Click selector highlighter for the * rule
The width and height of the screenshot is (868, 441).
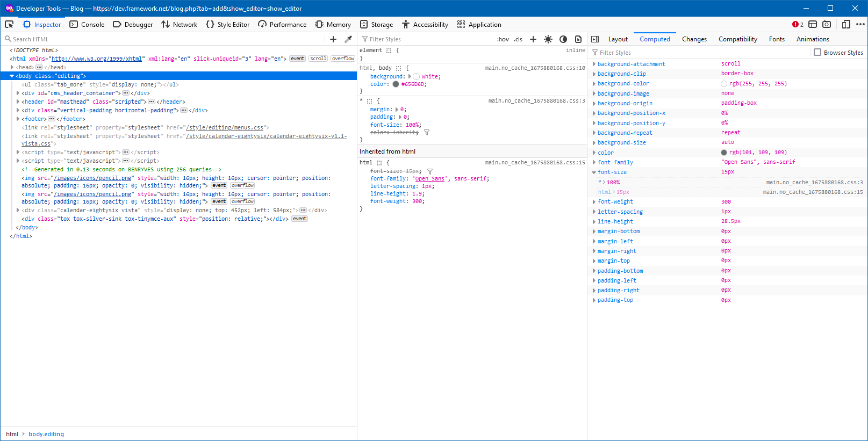(x=369, y=101)
